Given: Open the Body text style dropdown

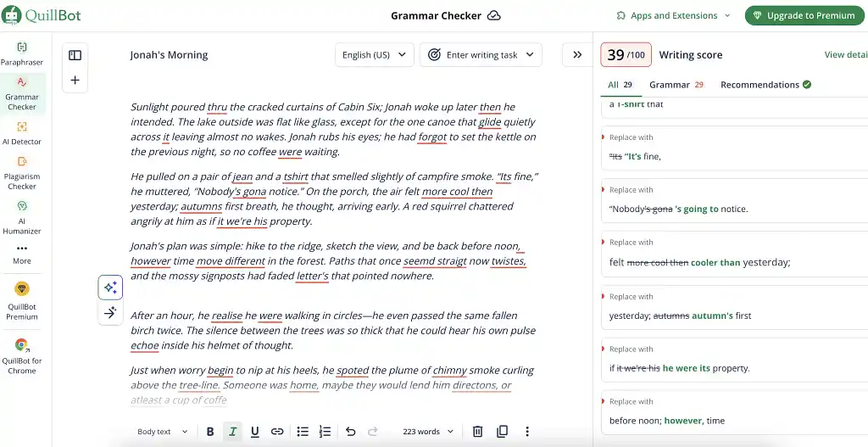Looking at the screenshot, I should (x=163, y=432).
